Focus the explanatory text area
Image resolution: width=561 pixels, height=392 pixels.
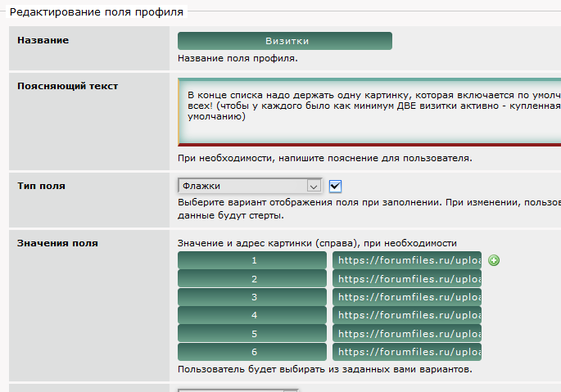[x=369, y=110]
